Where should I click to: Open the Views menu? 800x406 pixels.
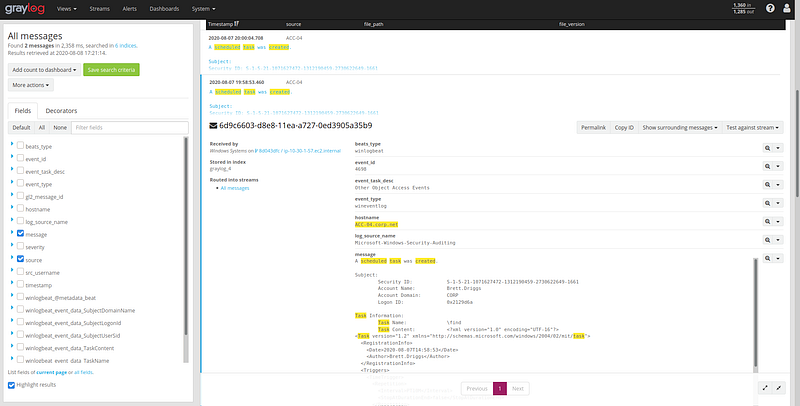point(67,9)
